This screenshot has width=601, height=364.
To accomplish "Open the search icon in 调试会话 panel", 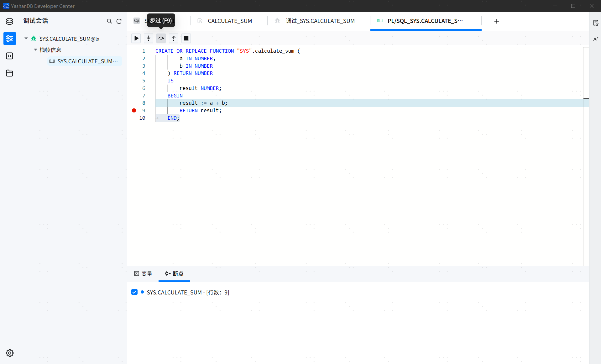I will tap(109, 21).
